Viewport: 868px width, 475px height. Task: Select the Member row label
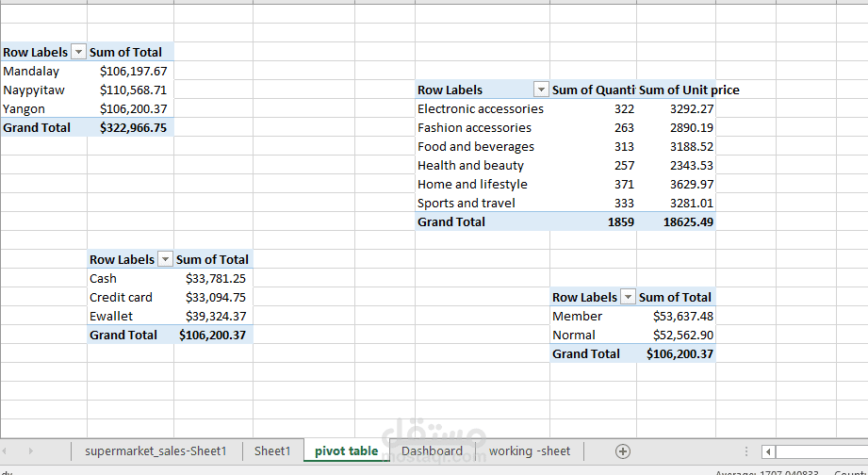(x=594, y=316)
